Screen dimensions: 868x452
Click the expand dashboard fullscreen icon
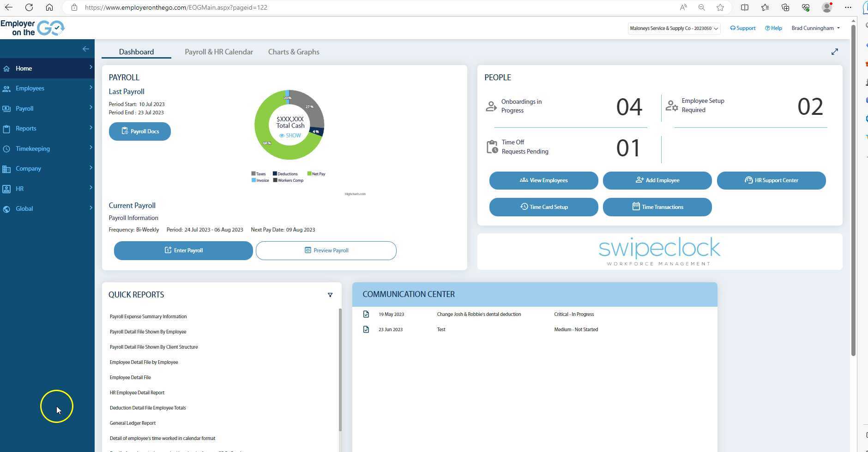click(x=834, y=52)
